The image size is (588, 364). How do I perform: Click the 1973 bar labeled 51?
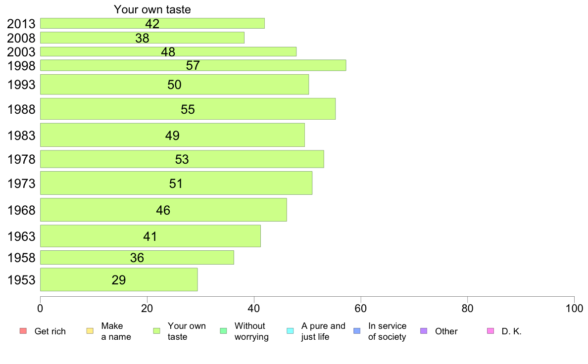click(176, 183)
